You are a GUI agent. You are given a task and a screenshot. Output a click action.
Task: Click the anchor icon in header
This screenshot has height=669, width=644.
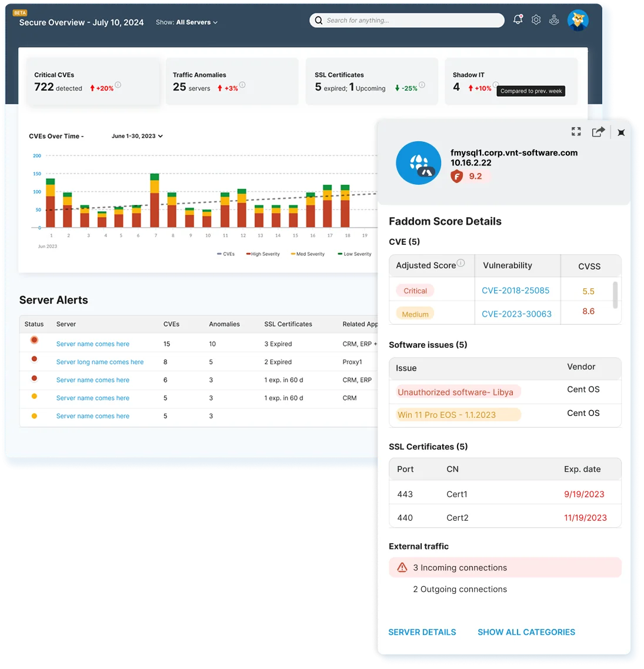(554, 20)
